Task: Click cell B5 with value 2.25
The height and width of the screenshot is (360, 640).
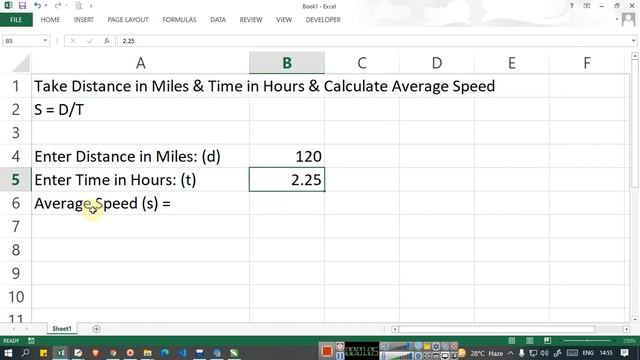Action: click(x=287, y=180)
